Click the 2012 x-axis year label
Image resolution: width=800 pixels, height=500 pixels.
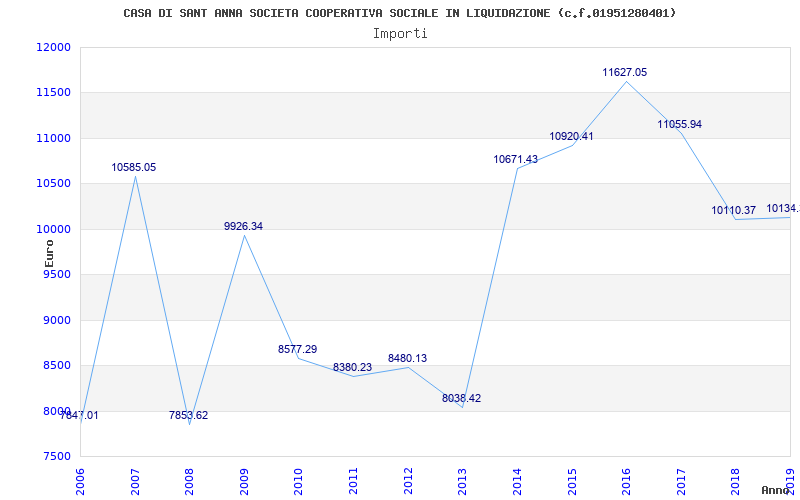408,482
